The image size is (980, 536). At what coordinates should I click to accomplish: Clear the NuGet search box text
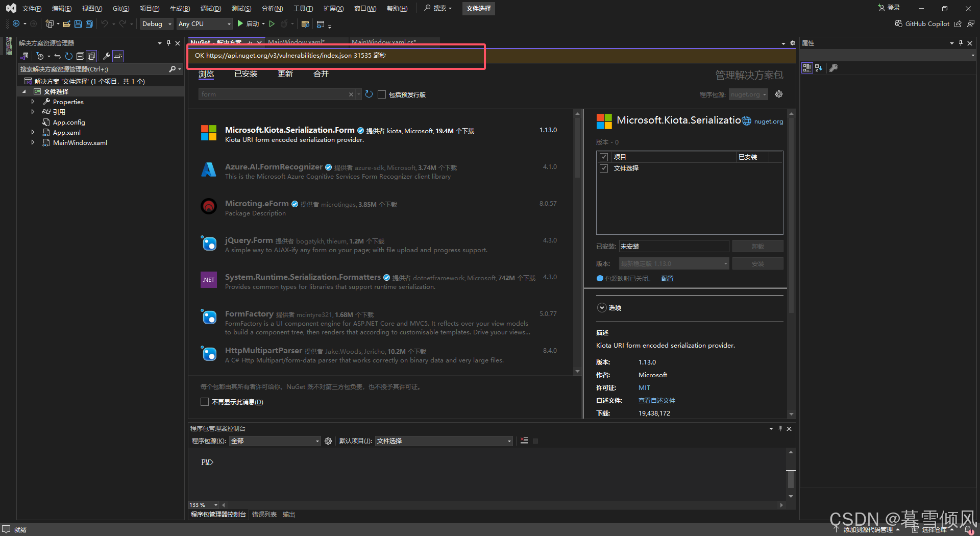(x=351, y=94)
